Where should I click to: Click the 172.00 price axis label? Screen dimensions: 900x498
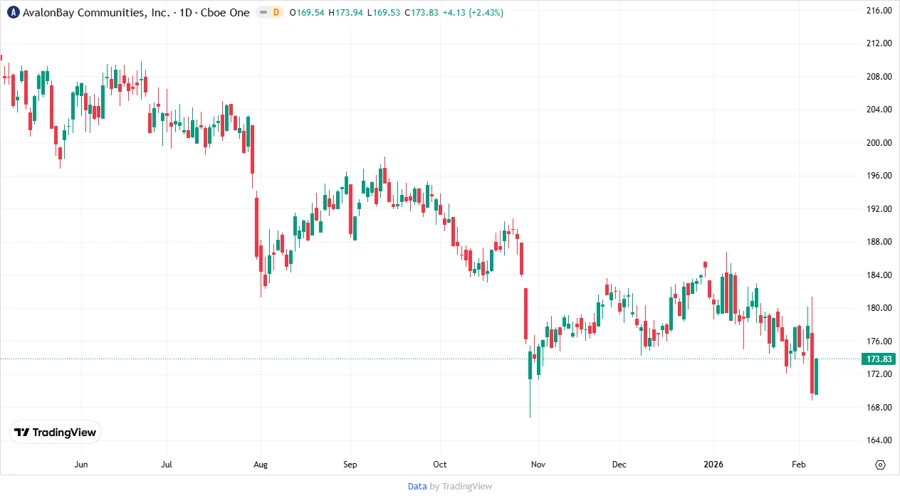(x=879, y=374)
